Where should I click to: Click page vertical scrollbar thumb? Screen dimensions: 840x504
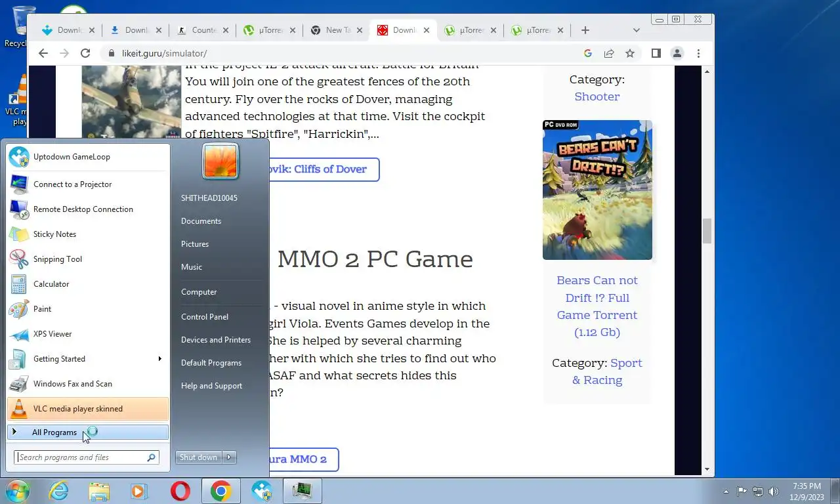[x=707, y=231]
